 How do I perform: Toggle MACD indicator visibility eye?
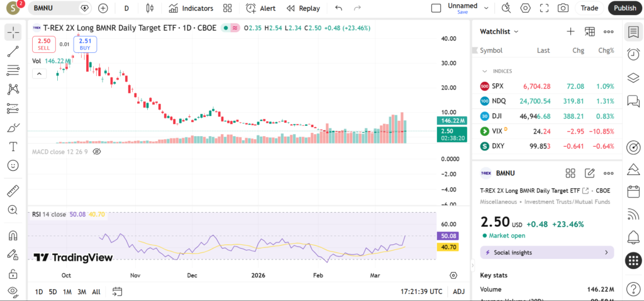97,152
